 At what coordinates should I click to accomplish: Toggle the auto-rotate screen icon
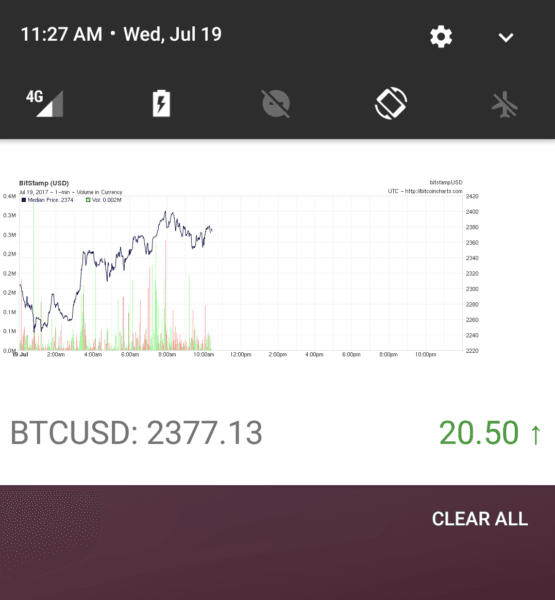coord(391,103)
